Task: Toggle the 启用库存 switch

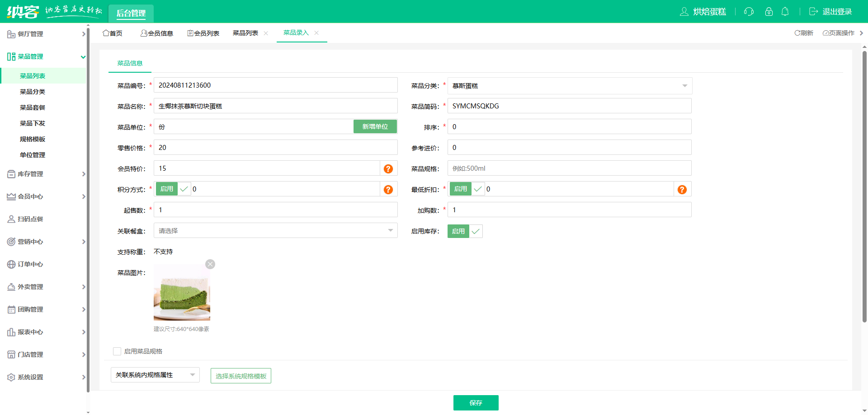Action: pyautogui.click(x=465, y=231)
